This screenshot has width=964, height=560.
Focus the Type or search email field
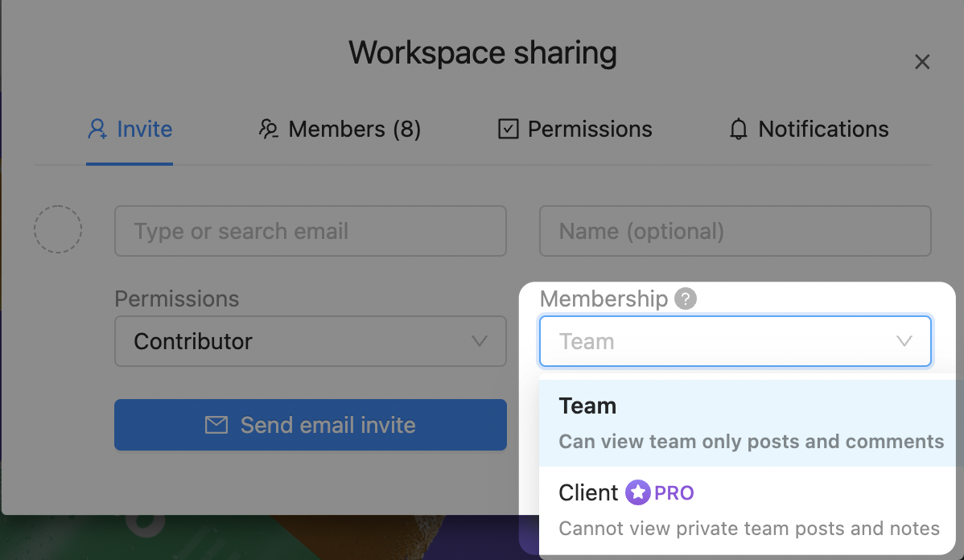[x=310, y=232]
